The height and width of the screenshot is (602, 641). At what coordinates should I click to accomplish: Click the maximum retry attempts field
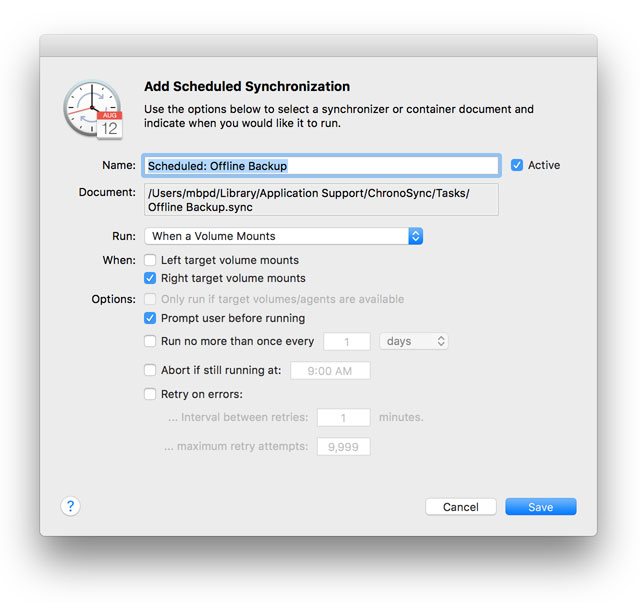pyautogui.click(x=344, y=447)
